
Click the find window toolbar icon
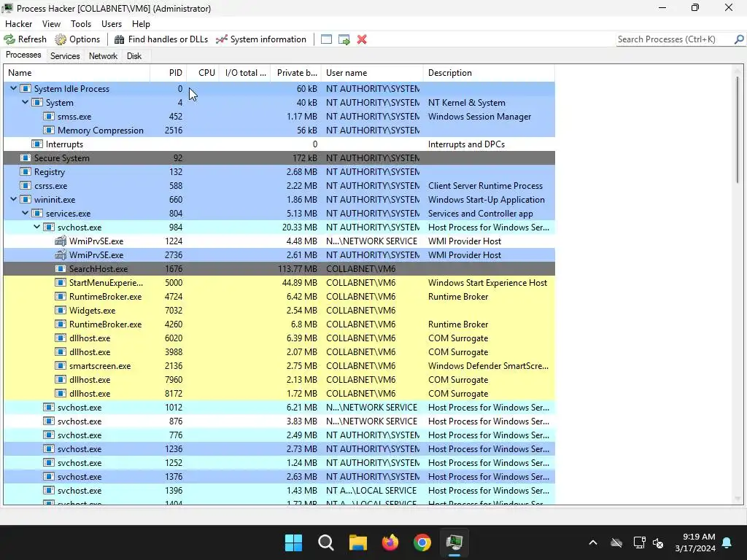click(326, 39)
